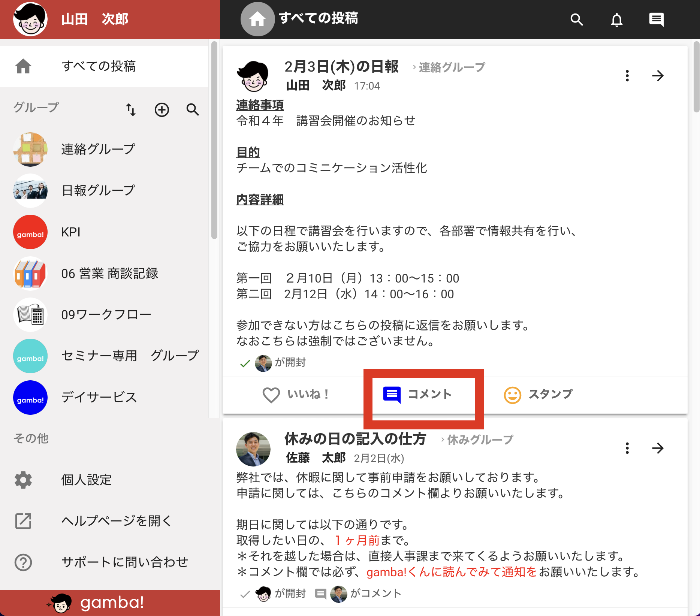Expand the 2月3日の日報 post with arrow
Viewport: 700px width, 616px height.
coord(658,76)
